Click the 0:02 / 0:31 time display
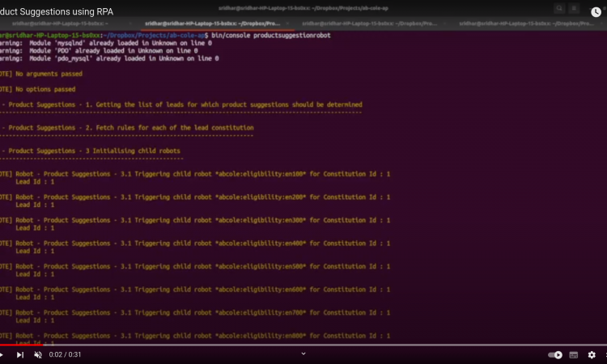Image resolution: width=607 pixels, height=364 pixels. (x=66, y=354)
